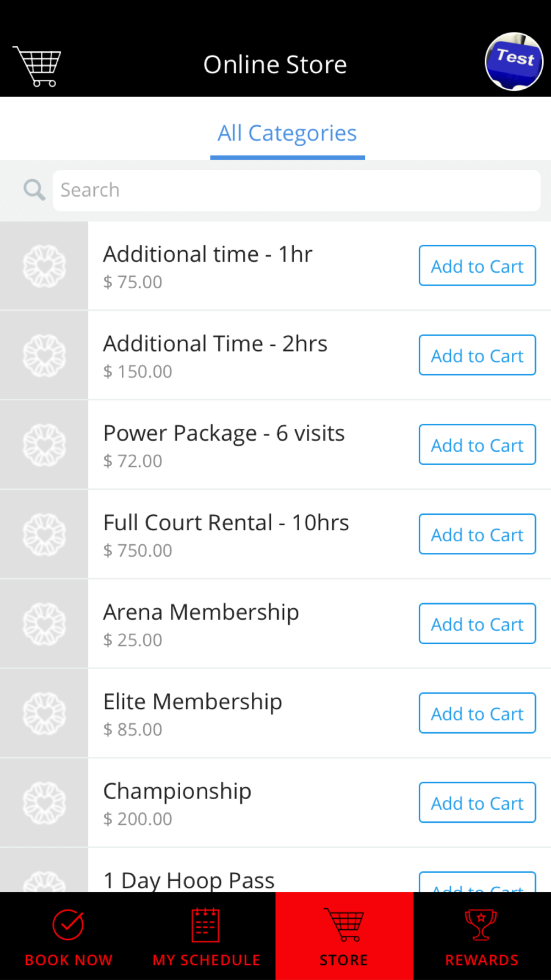551x980 pixels.
Task: Open the shopping cart icon in header
Action: 37,66
